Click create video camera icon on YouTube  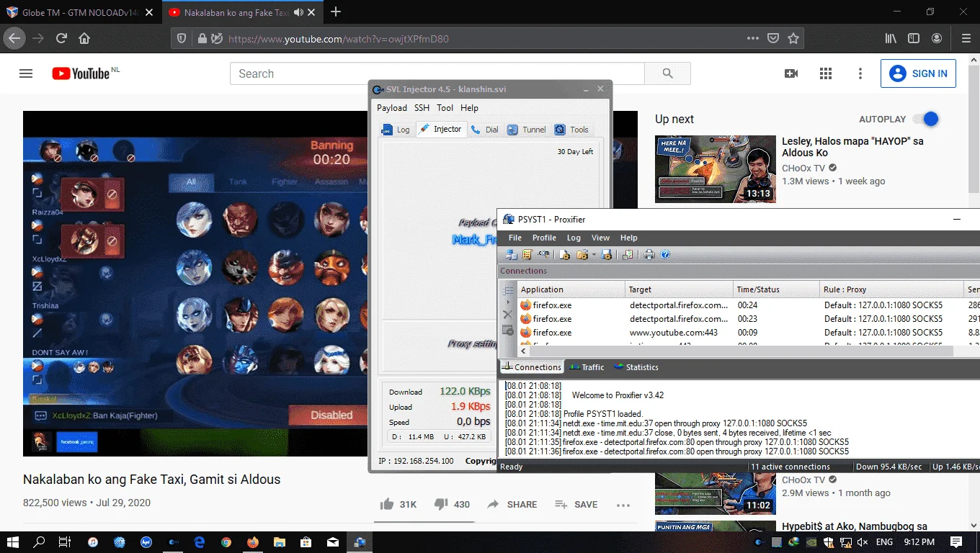791,73
